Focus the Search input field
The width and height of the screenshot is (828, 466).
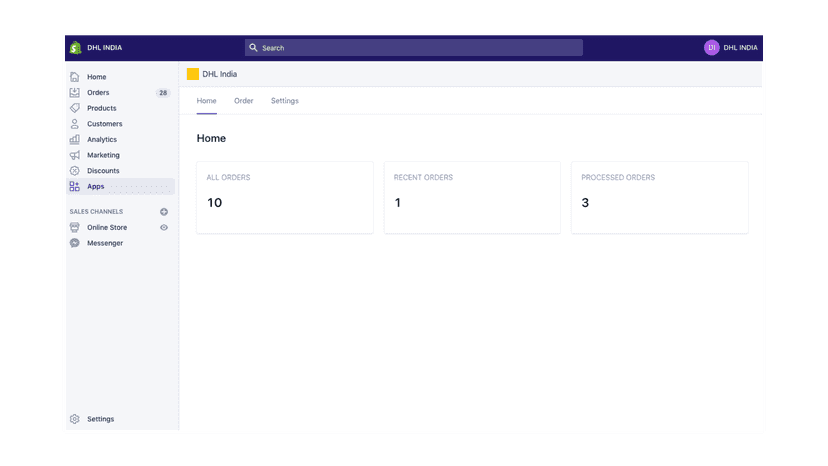tap(414, 48)
